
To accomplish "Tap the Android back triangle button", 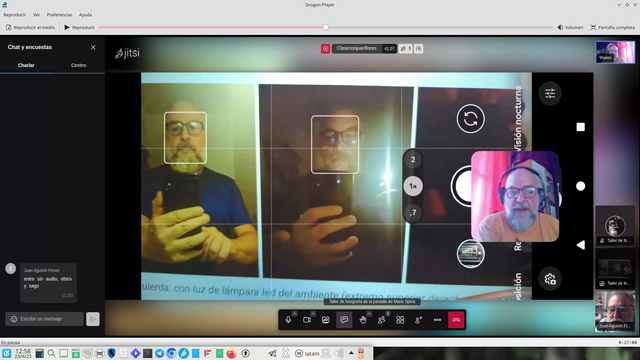I will coord(580,245).
